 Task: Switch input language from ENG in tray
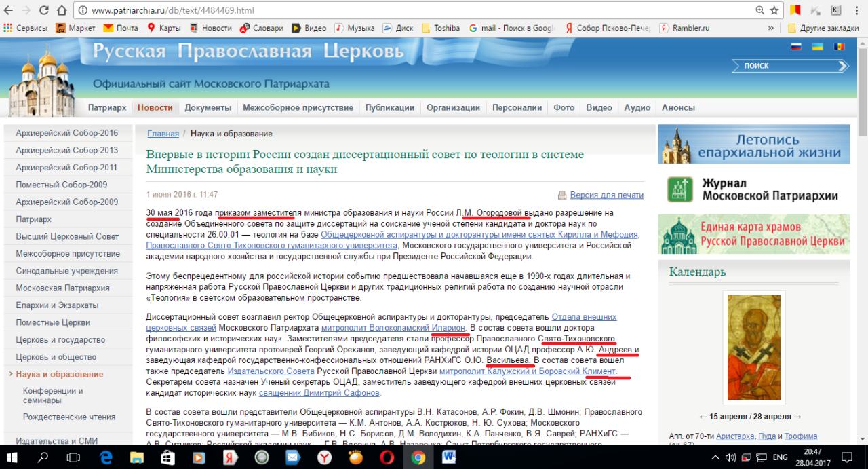[x=780, y=457]
